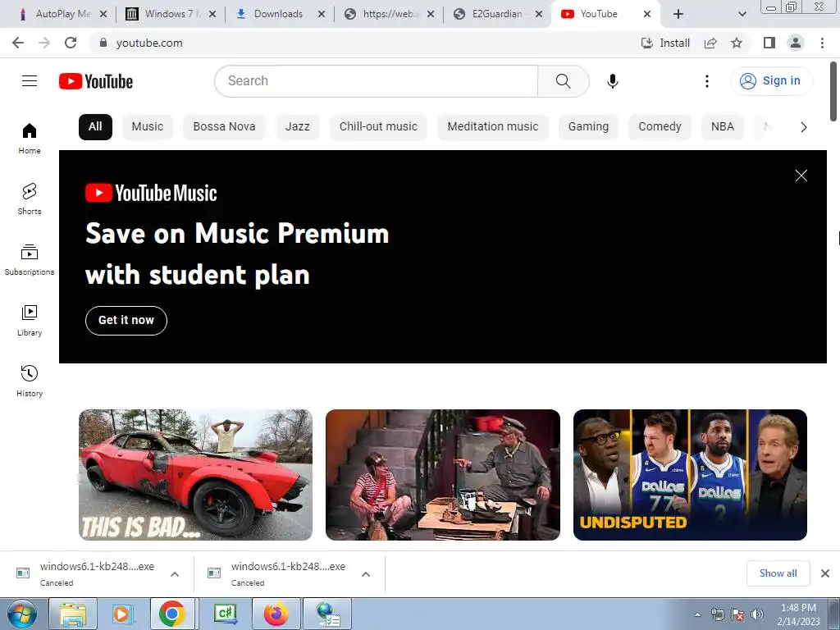840x630 pixels.
Task: Go forward in browser history
Action: pyautogui.click(x=44, y=43)
